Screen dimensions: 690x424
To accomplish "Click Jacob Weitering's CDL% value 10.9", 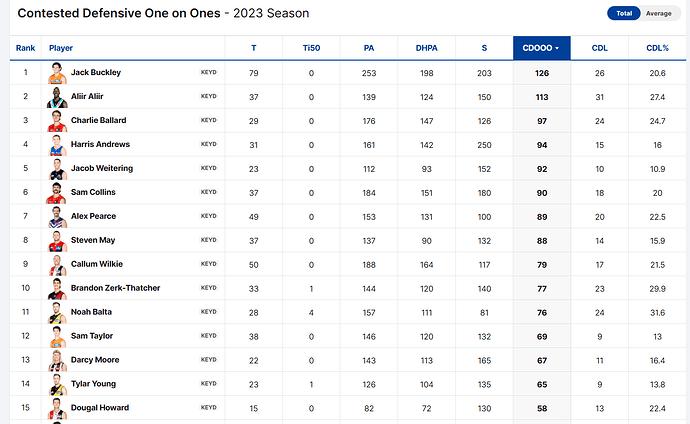I will (657, 169).
